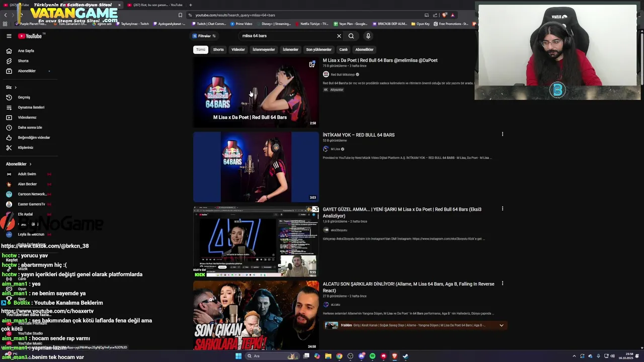Open Spotify from the taskbar
Viewport: 644px width, 362px height.
(x=372, y=356)
